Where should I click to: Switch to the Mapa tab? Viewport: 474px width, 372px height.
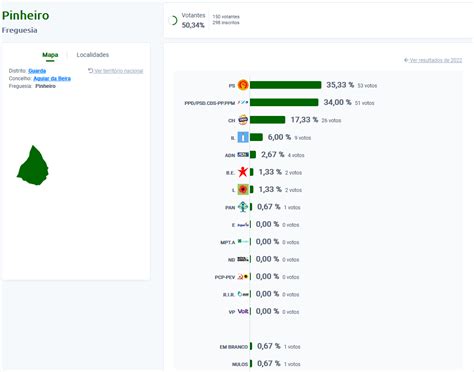pos(50,55)
